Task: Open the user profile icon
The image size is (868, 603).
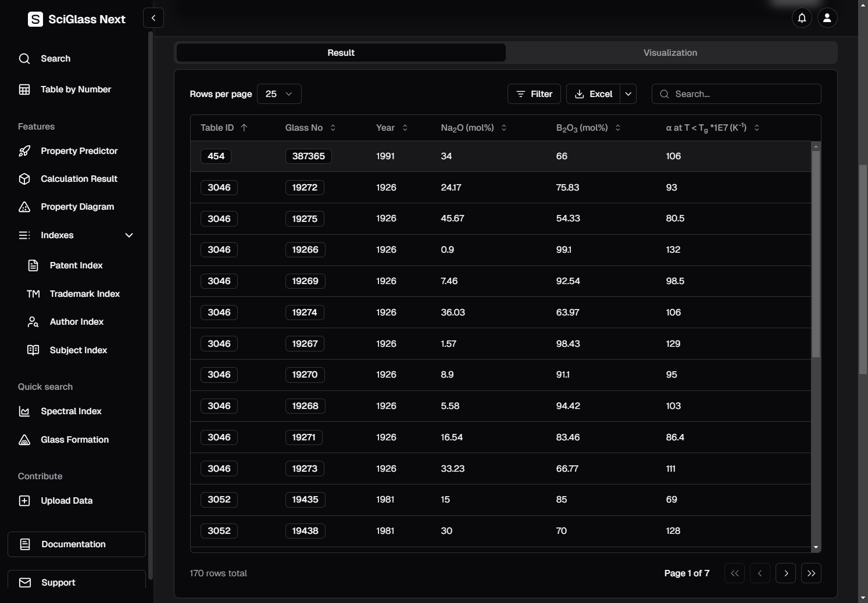Action: (x=827, y=18)
